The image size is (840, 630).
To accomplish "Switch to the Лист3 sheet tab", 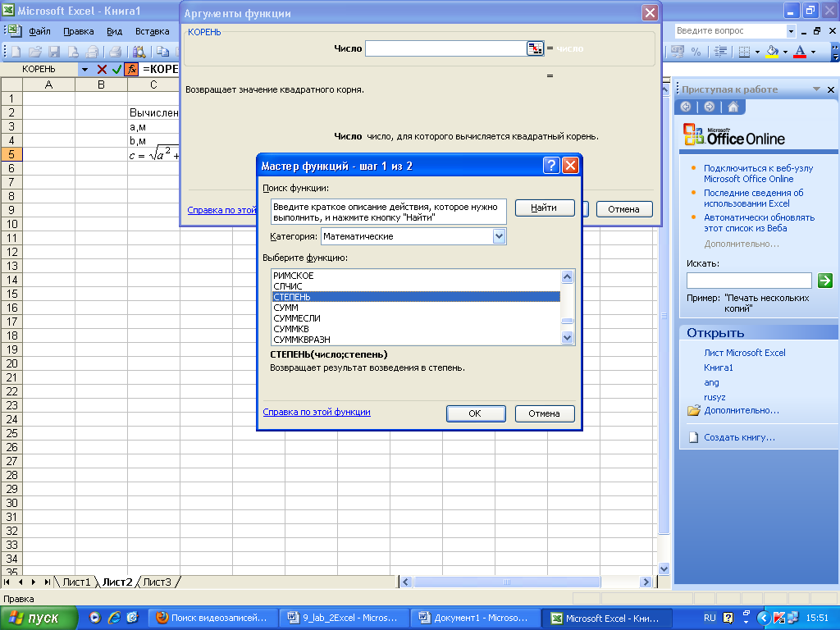I will pos(157,582).
